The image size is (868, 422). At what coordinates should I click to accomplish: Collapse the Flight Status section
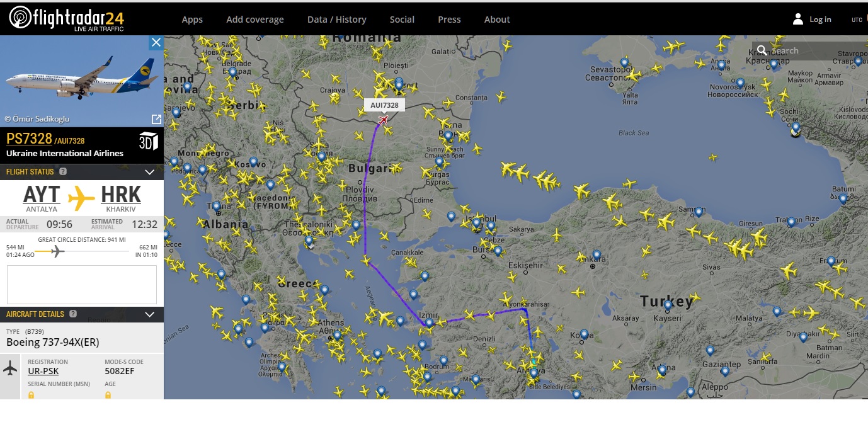[149, 172]
